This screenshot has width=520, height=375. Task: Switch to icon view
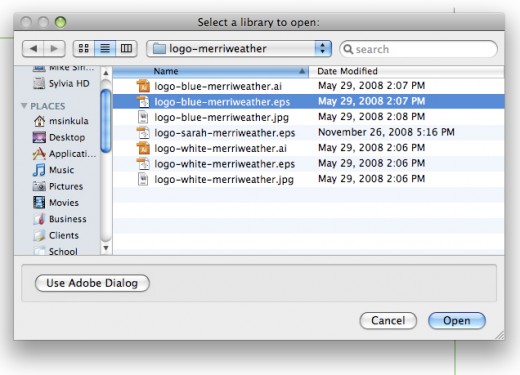(84, 49)
